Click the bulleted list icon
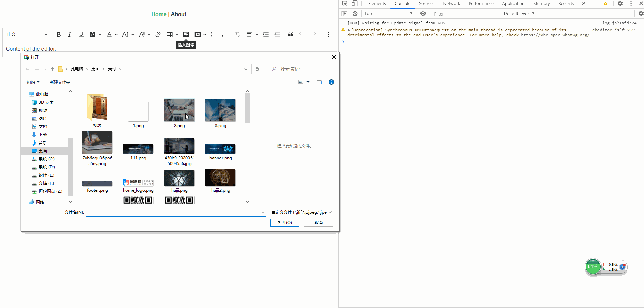The width and height of the screenshot is (644, 308). point(213,34)
